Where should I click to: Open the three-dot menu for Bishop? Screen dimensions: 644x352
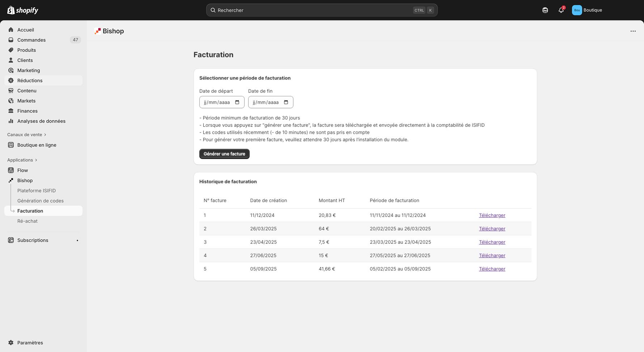pyautogui.click(x=633, y=31)
